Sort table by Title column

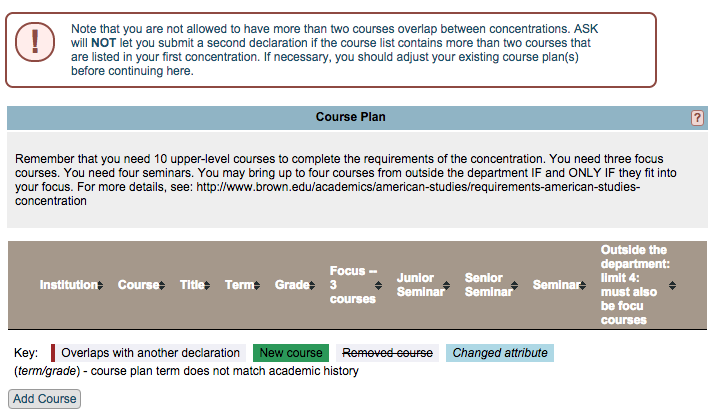click(x=195, y=285)
